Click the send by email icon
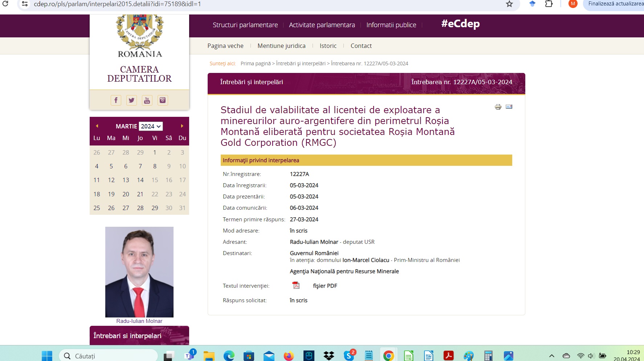Viewport: 644px width, 361px height. point(509,107)
